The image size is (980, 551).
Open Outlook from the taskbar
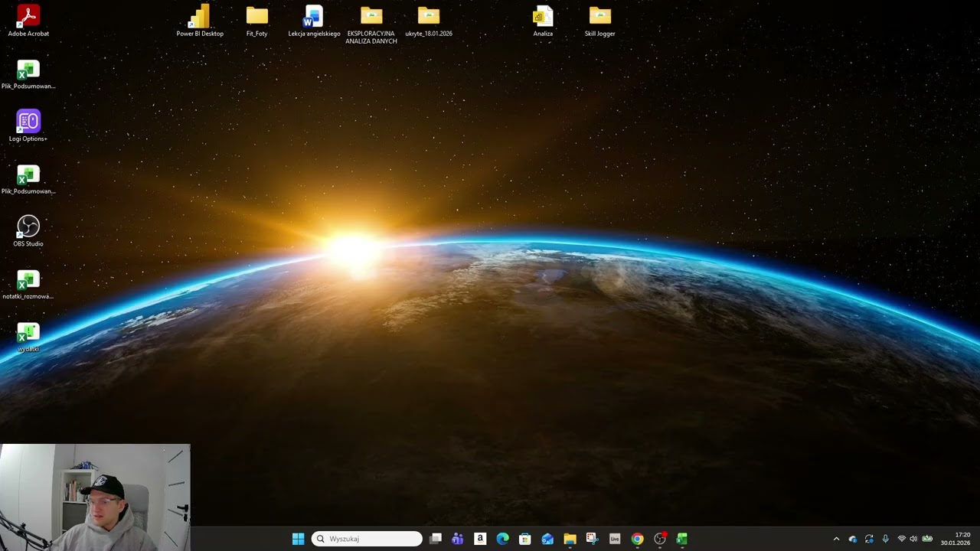click(547, 539)
